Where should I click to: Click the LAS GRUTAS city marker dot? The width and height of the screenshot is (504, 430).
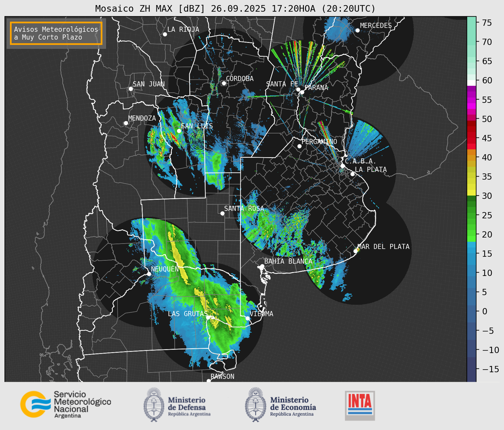coord(208,317)
